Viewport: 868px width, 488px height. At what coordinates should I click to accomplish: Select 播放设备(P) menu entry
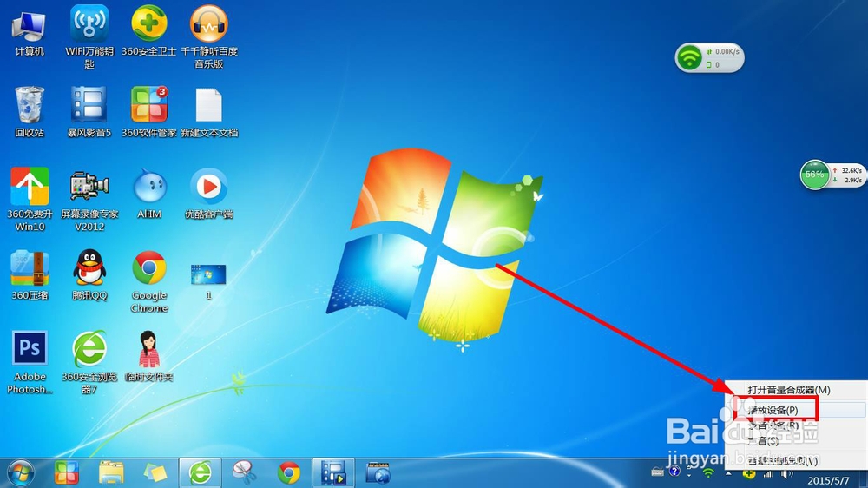point(795,410)
